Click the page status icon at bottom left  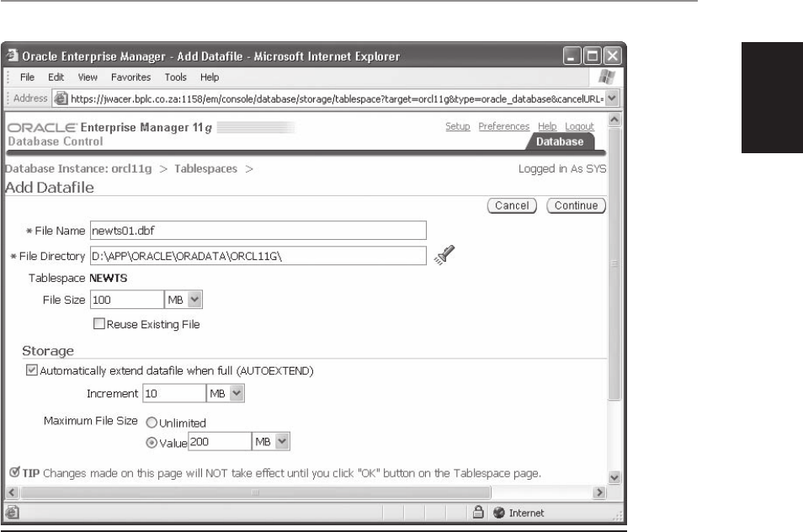[x=13, y=512]
